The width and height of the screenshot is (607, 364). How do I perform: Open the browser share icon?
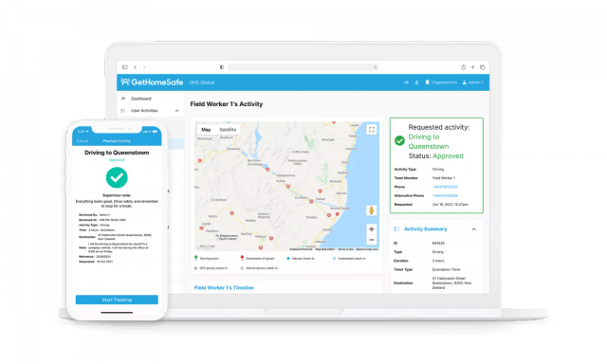coord(464,67)
